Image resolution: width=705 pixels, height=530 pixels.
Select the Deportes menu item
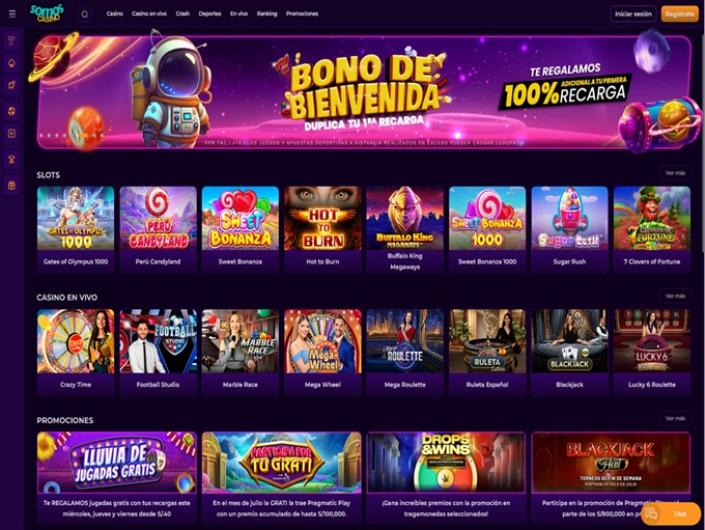pyautogui.click(x=210, y=14)
